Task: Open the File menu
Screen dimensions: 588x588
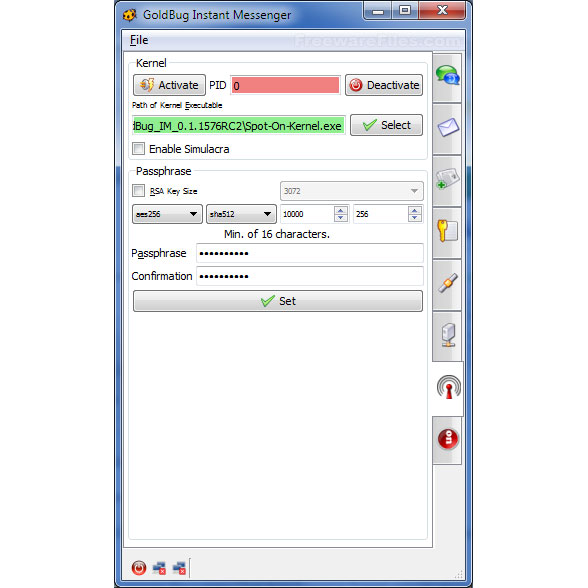Action: point(139,40)
